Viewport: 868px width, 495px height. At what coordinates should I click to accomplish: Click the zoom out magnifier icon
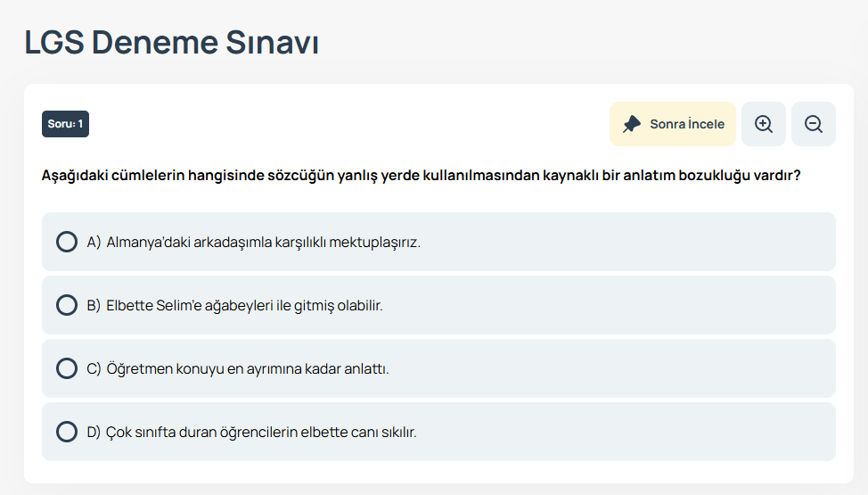pos(814,124)
